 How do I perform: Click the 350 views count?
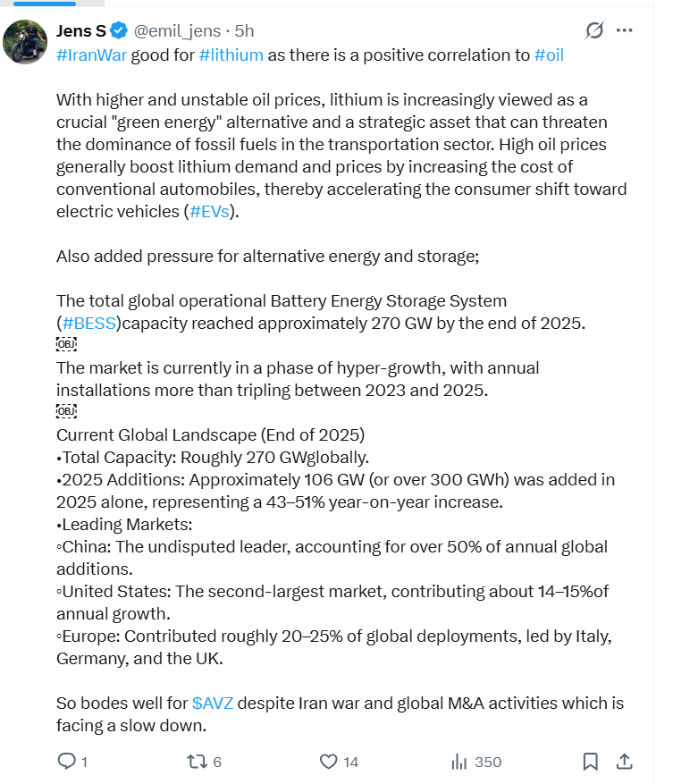[x=488, y=763]
